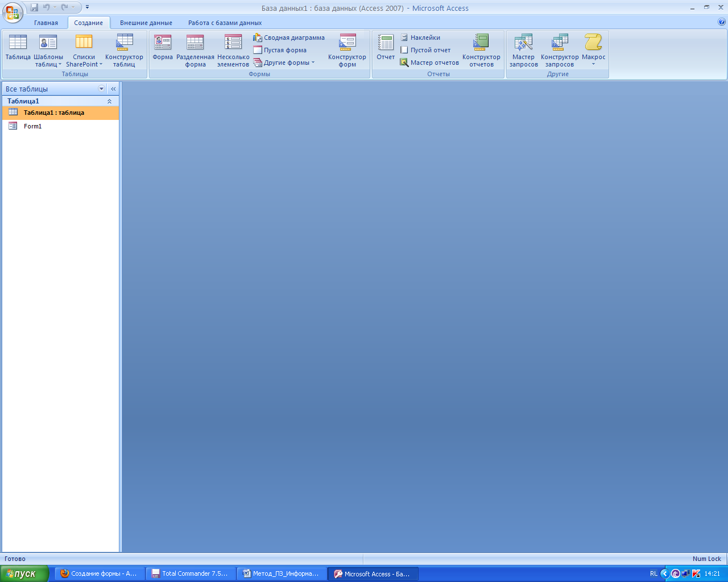Click RL language indicator in tray
This screenshot has width=728, height=582.
pos(653,574)
